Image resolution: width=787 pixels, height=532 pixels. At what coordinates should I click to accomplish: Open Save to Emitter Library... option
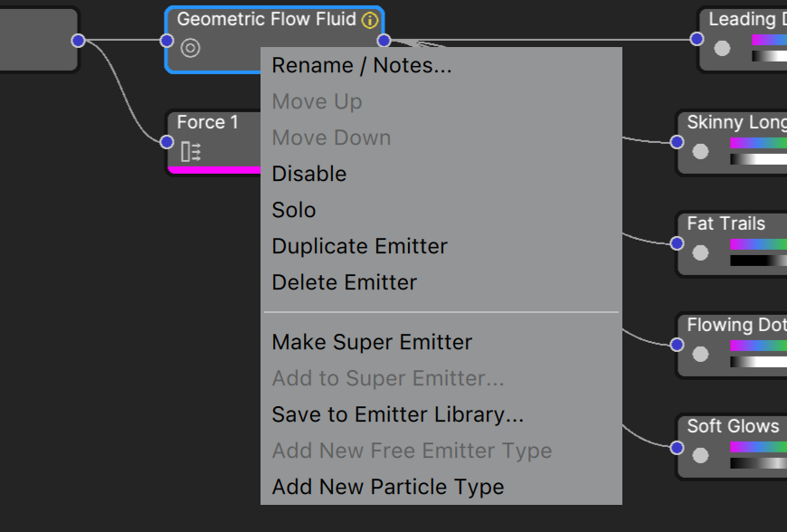coord(397,414)
